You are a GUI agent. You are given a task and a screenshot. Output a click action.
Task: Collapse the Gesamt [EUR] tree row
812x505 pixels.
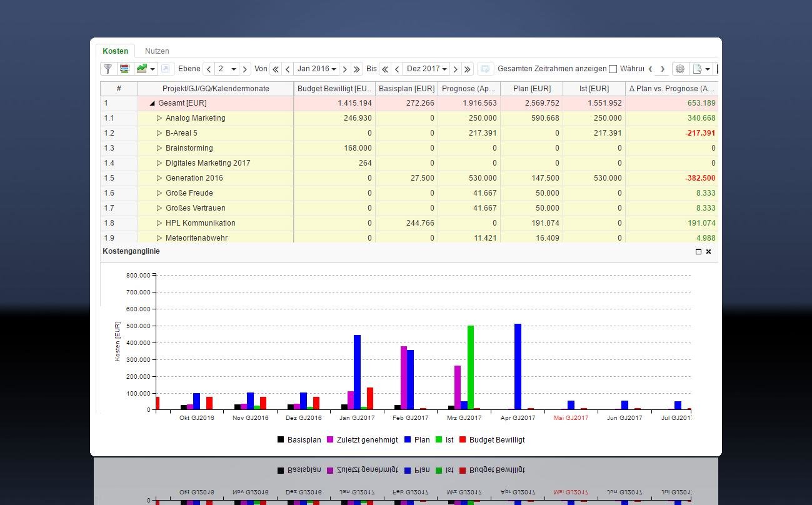tap(152, 103)
